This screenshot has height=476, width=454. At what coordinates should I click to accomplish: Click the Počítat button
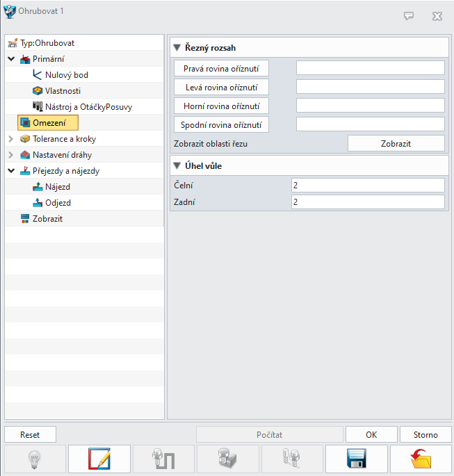pyautogui.click(x=270, y=434)
